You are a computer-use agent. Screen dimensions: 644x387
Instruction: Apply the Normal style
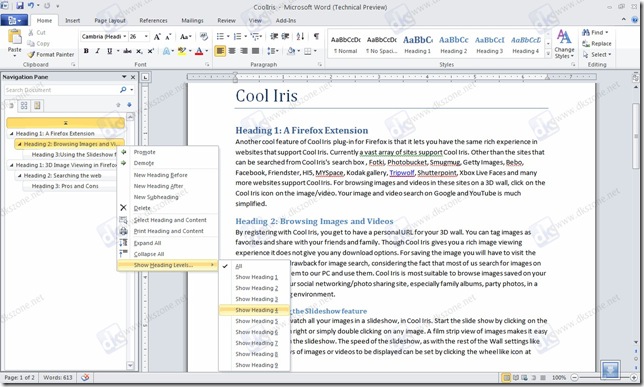[x=345, y=45]
